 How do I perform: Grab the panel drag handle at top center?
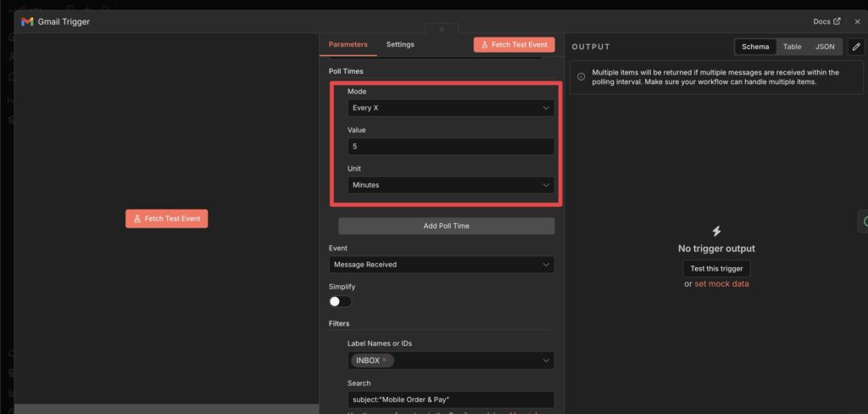pyautogui.click(x=441, y=30)
